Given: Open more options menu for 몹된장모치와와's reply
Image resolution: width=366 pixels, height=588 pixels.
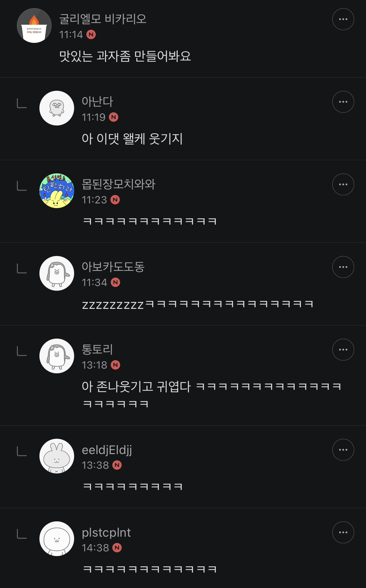Looking at the screenshot, I should (x=343, y=184).
